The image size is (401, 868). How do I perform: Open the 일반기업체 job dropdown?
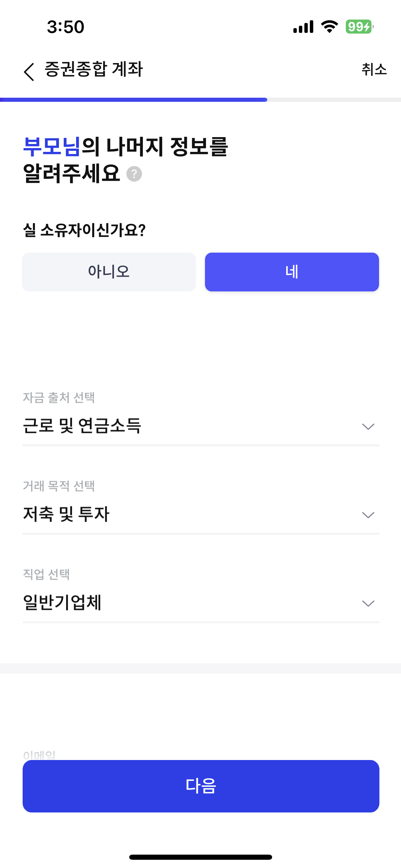tap(201, 603)
